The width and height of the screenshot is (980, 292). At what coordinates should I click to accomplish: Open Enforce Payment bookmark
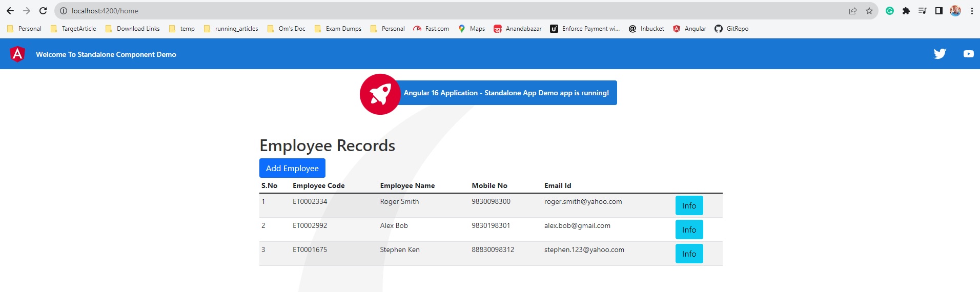[x=585, y=29]
